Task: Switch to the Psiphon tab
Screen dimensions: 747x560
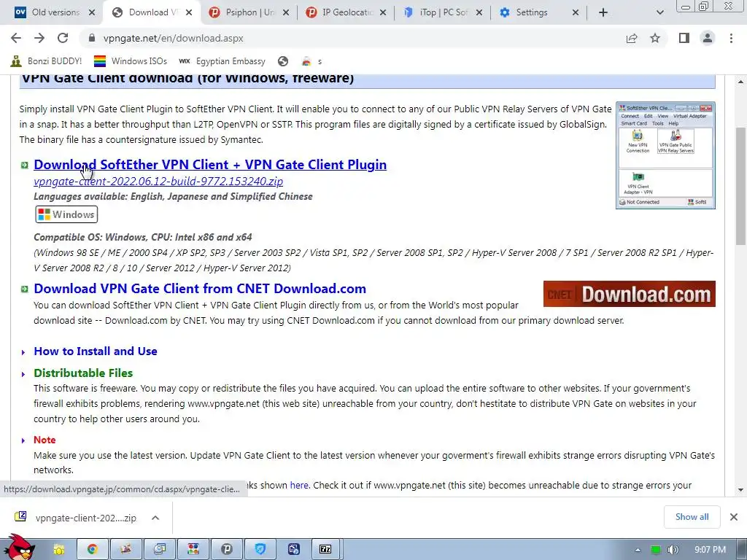Action: [249, 12]
